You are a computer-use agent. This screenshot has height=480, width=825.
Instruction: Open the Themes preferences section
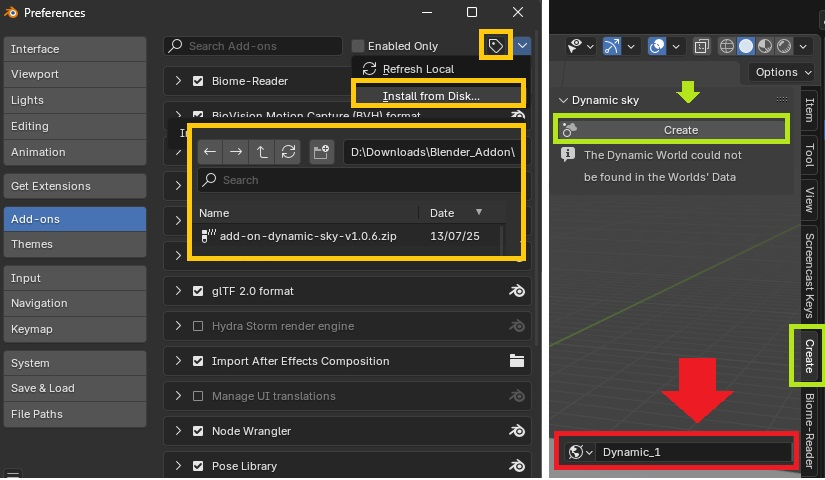click(75, 244)
